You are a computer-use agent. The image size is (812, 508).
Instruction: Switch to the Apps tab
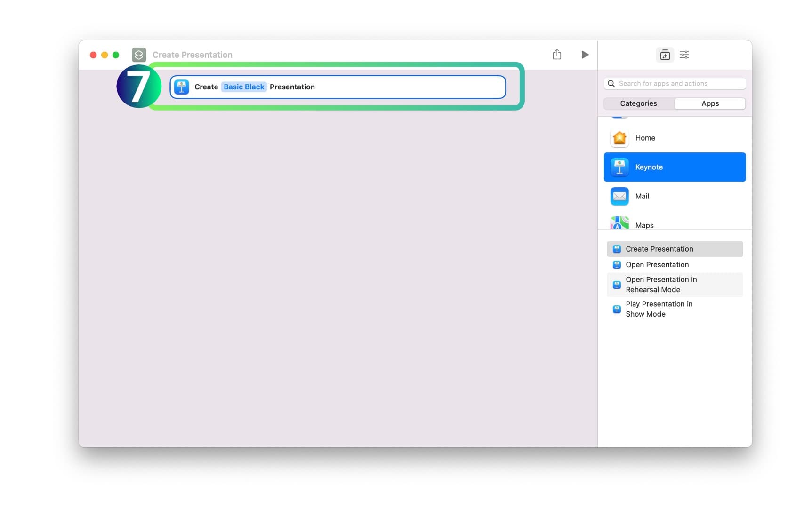tap(710, 103)
